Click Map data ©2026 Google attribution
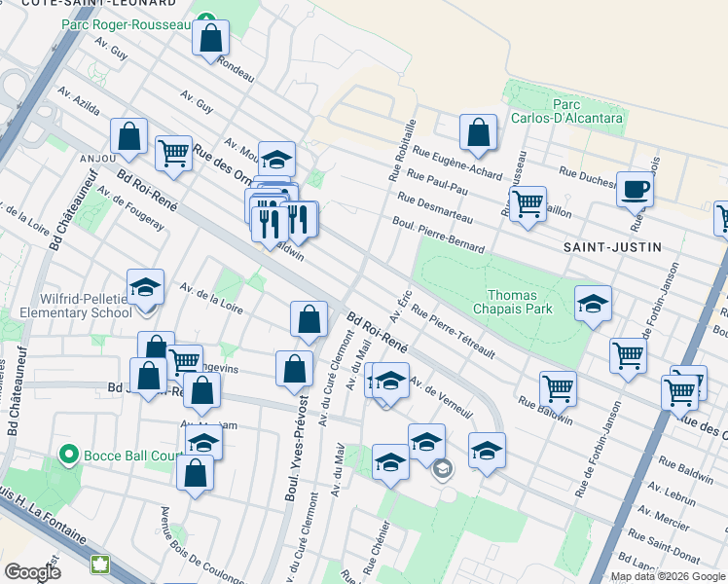 668,577
